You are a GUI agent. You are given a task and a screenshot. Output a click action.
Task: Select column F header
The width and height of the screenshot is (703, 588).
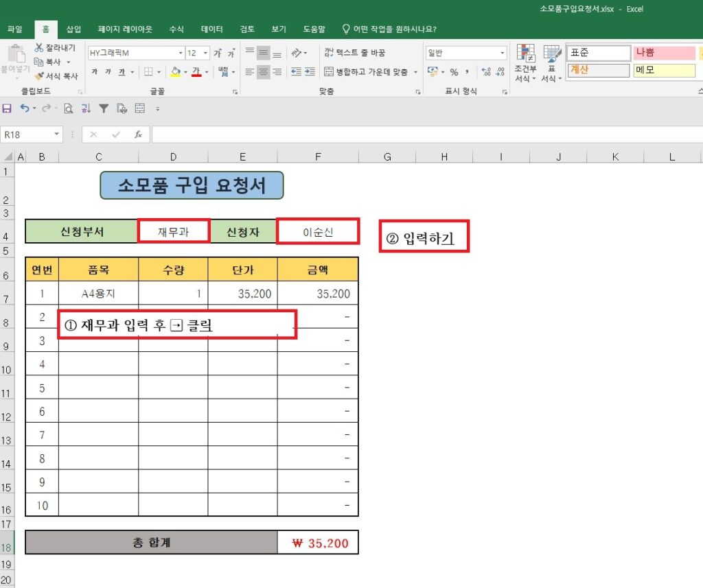[x=318, y=157]
